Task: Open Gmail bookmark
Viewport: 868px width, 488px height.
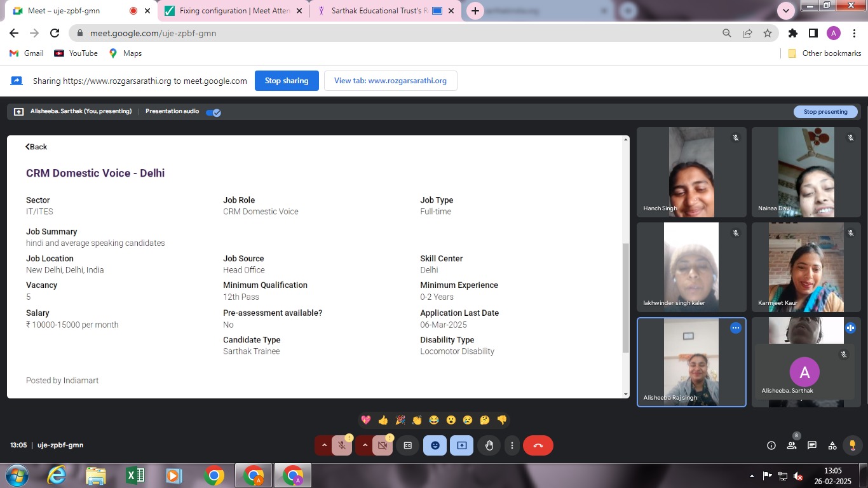Action: [27, 53]
